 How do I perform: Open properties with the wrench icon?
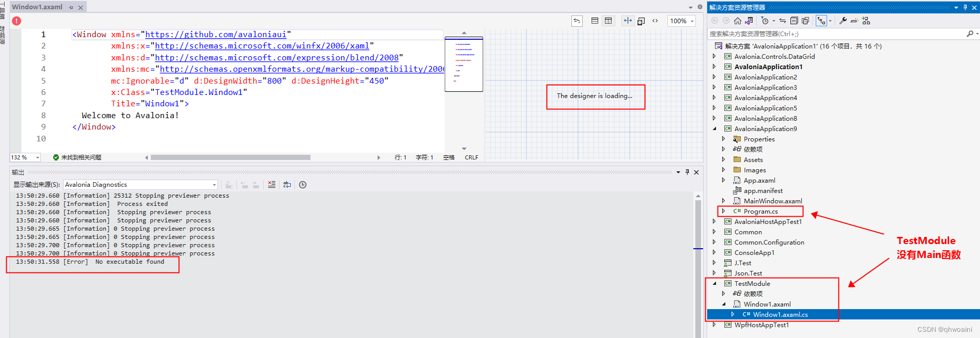coord(843,21)
